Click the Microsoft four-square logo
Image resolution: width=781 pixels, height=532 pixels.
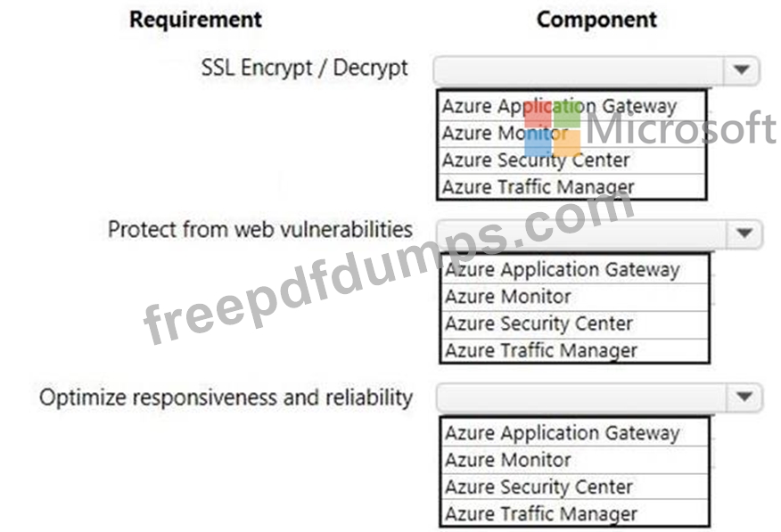point(553,128)
